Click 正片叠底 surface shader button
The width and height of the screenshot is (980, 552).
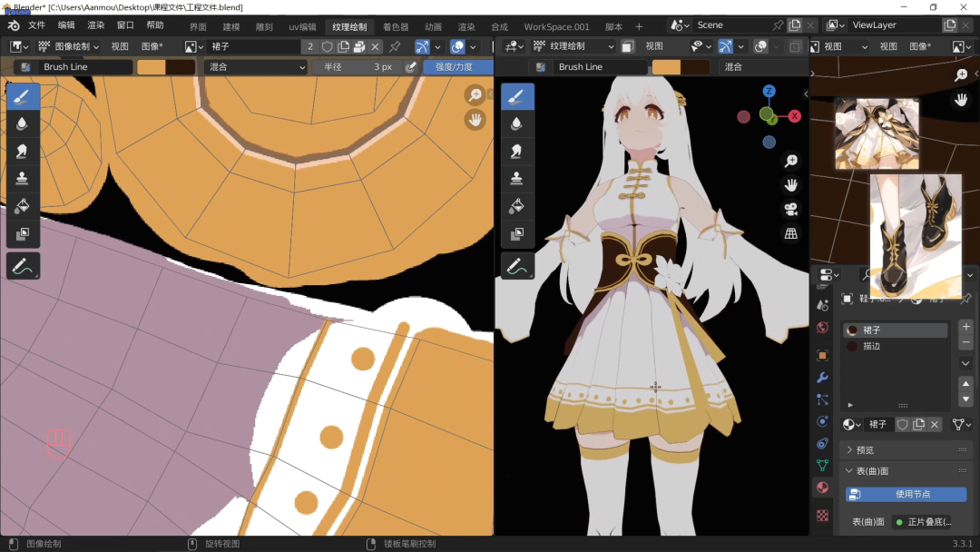[x=924, y=522]
